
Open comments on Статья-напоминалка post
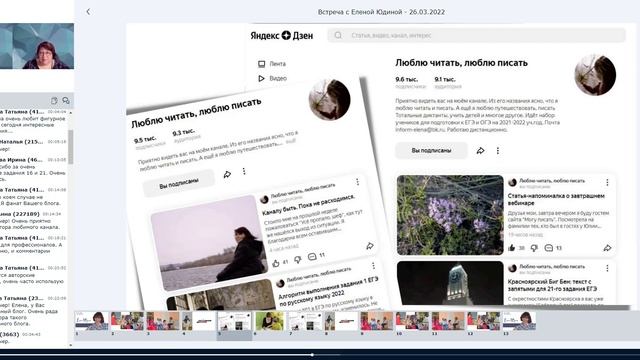549,248
